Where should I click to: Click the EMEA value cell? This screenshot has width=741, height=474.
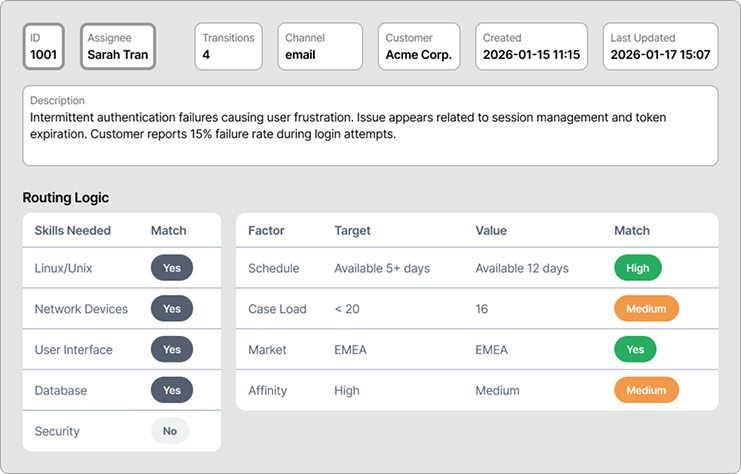[491, 350]
